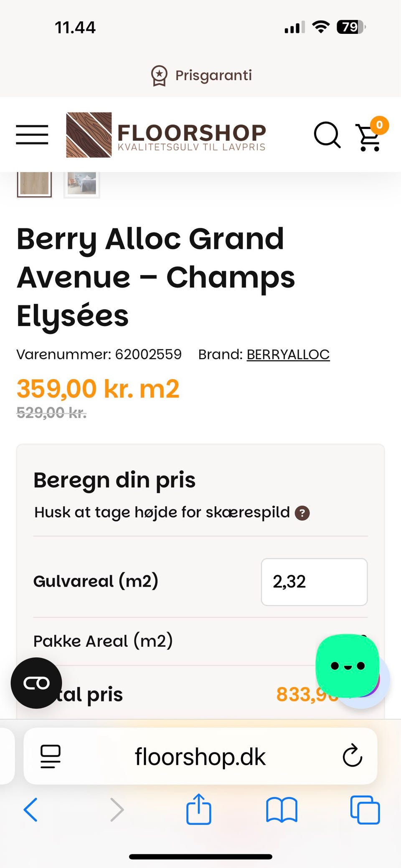Click the skærespild help question mark

[x=302, y=513]
